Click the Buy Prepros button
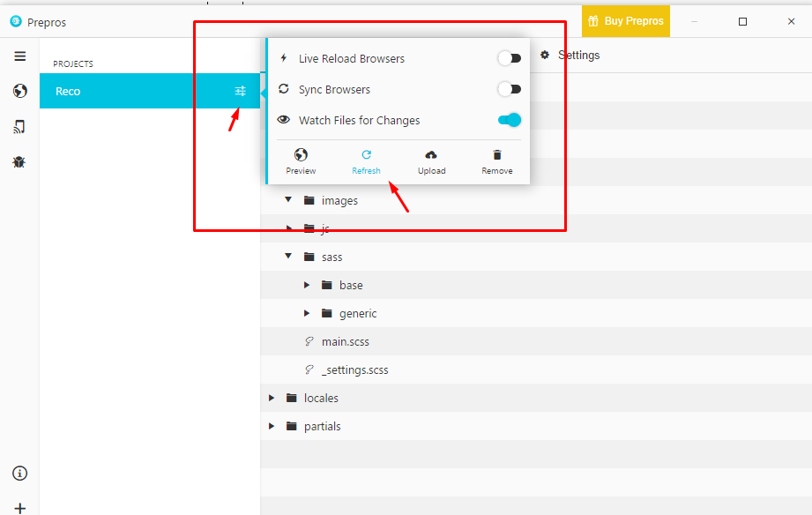Viewport: 812px width, 515px height. (x=625, y=21)
